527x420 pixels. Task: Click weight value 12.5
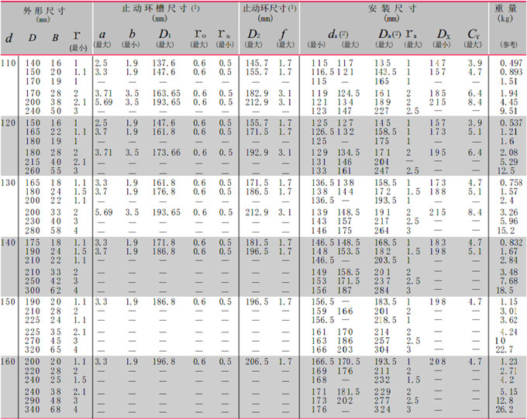tap(506, 170)
